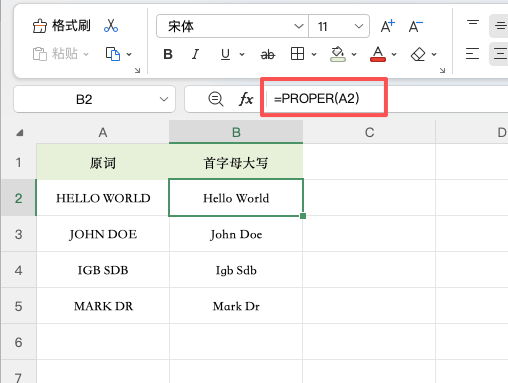Image resolution: width=508 pixels, height=383 pixels.
Task: Click the Cut scissors icon
Action: point(111,26)
